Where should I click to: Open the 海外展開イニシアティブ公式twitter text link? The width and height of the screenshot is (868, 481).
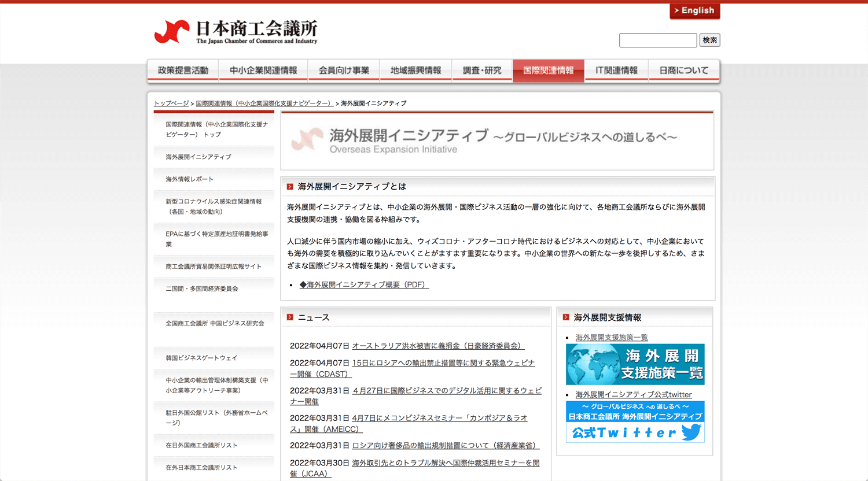pos(634,394)
